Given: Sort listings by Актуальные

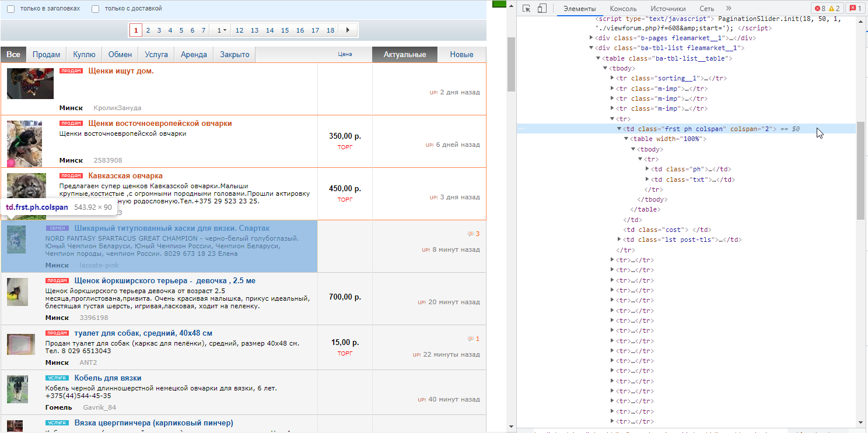Looking at the screenshot, I should click(x=405, y=54).
